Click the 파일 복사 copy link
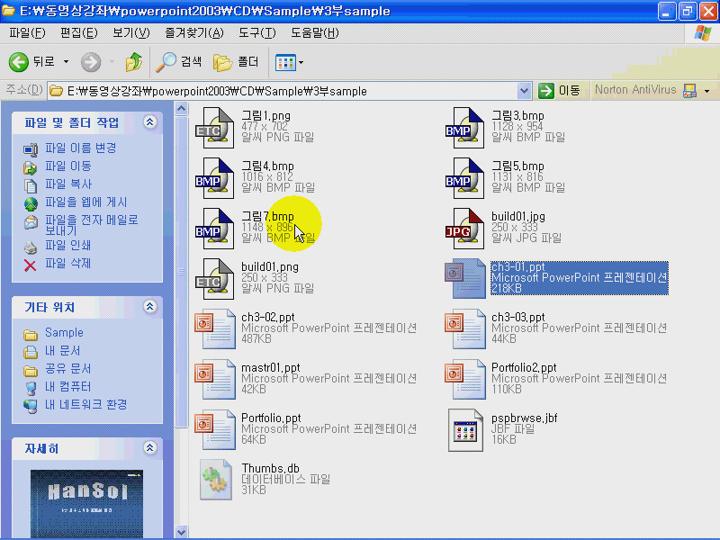720x540 pixels. [x=68, y=184]
